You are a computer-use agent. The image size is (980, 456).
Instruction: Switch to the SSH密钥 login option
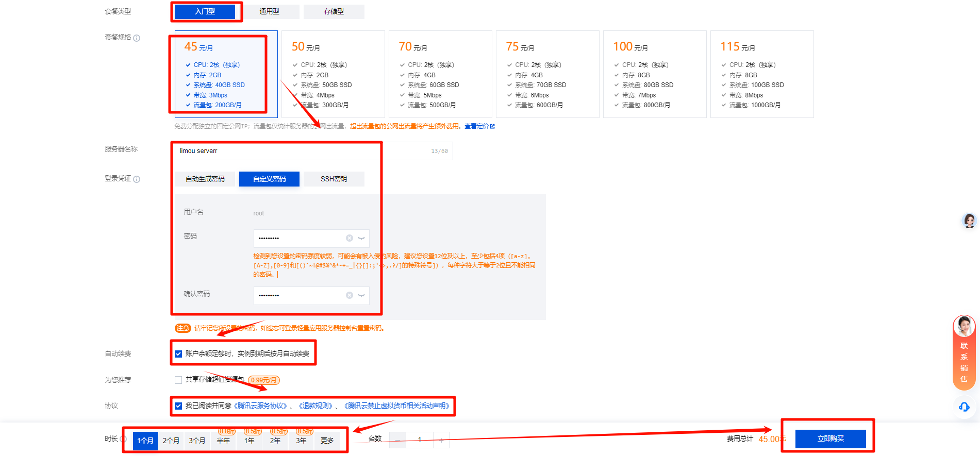[334, 179]
